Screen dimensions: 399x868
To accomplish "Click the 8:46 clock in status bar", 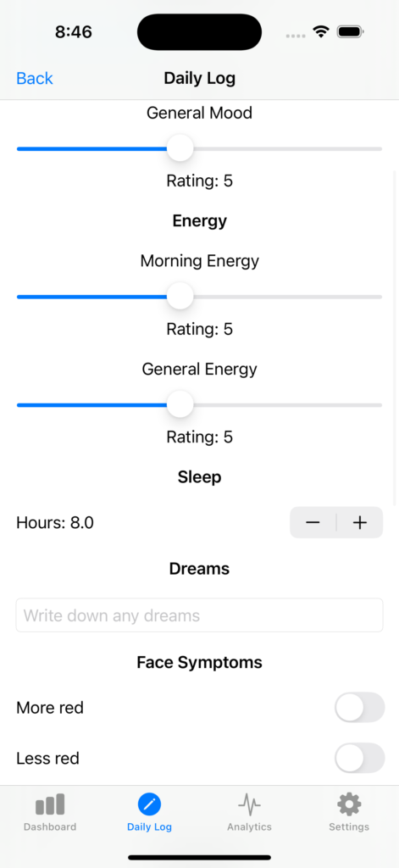I will tap(74, 32).
